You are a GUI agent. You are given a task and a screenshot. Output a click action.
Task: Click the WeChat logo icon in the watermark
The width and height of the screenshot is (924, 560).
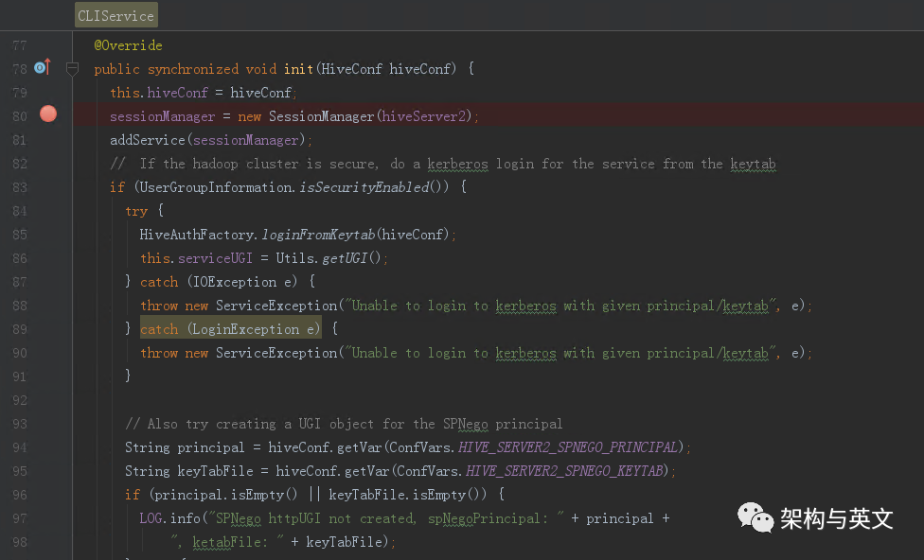click(755, 517)
